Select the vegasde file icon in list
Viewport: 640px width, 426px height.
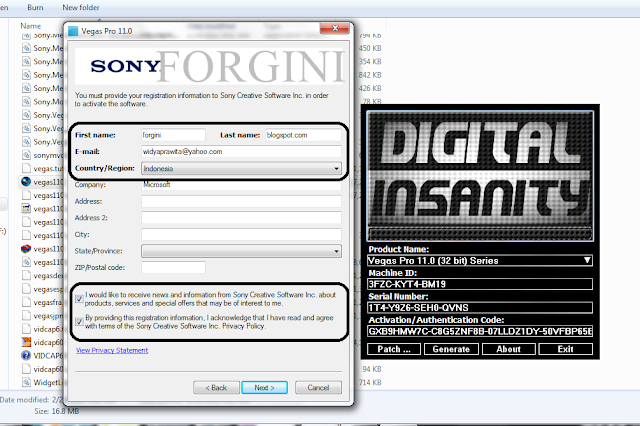coord(26,275)
